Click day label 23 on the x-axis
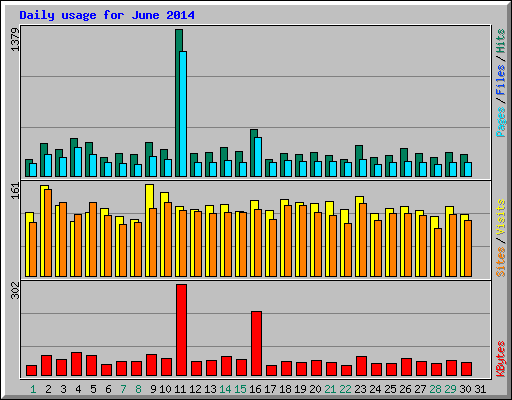512x400 pixels. pos(360,389)
